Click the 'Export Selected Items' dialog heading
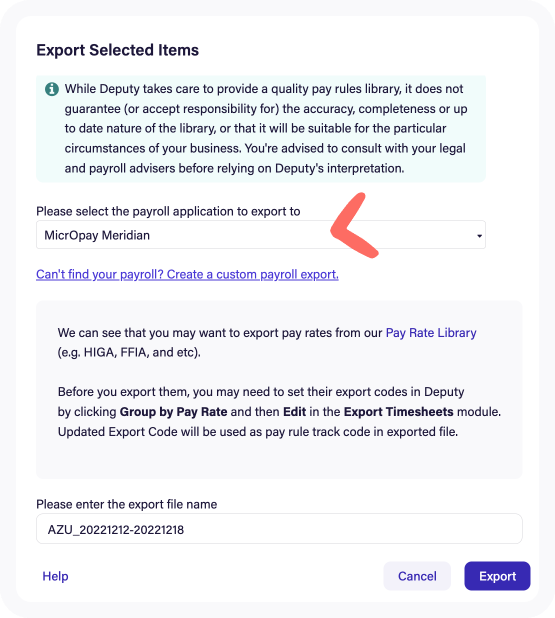555x618 pixels. click(x=117, y=50)
